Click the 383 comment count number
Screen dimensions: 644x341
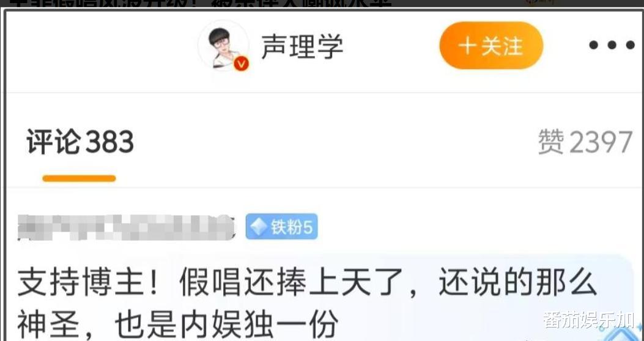pyautogui.click(x=109, y=142)
